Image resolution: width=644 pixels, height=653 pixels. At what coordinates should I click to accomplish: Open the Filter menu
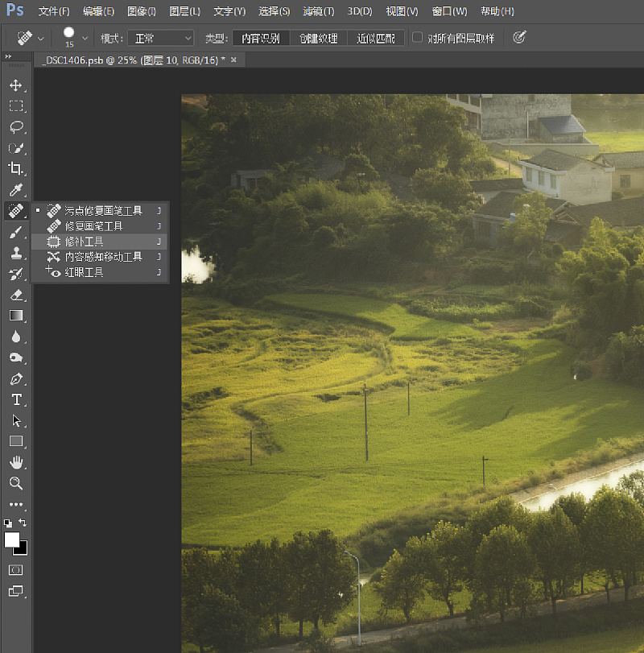click(x=319, y=11)
